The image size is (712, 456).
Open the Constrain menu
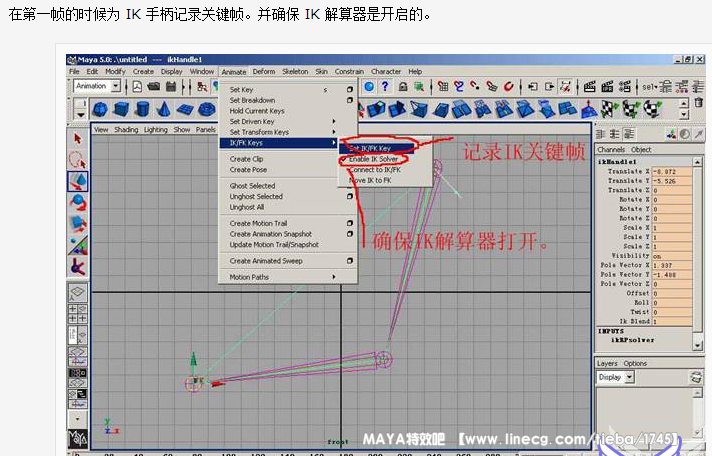point(349,71)
